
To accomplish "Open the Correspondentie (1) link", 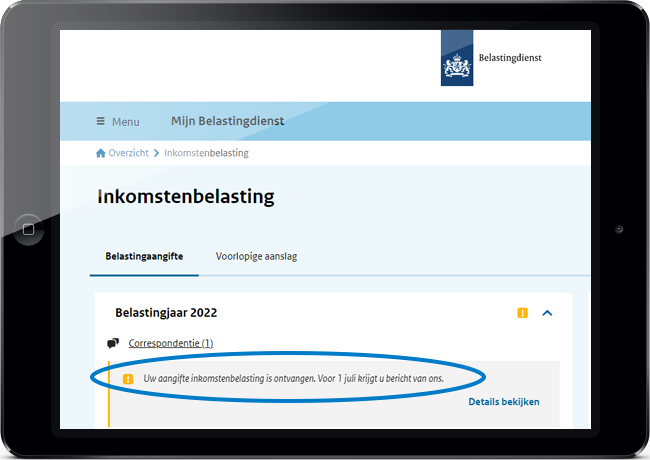I will [x=170, y=344].
